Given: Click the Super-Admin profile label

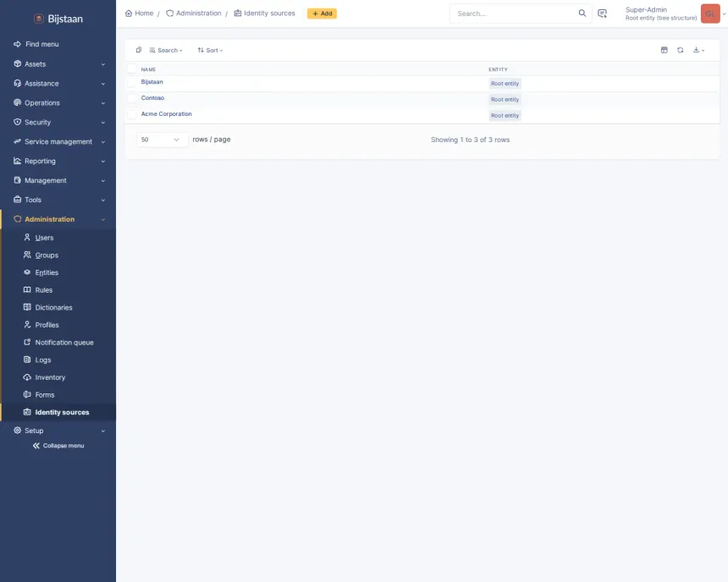Looking at the screenshot, I should (646, 10).
